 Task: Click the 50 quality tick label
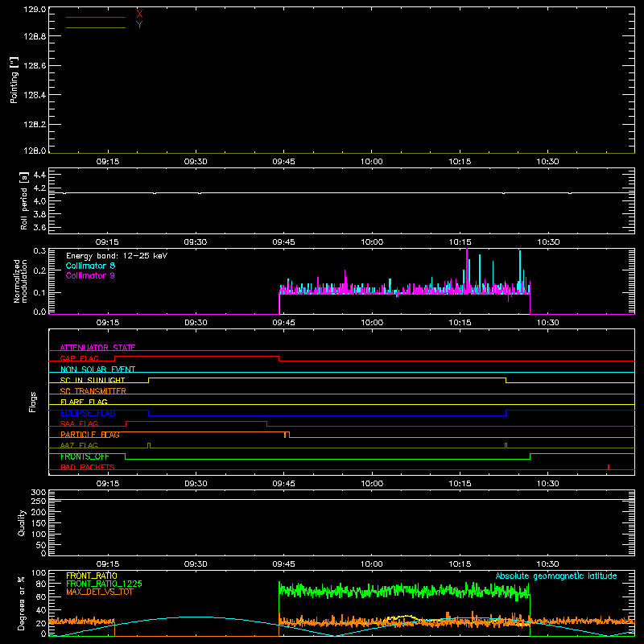[41, 545]
